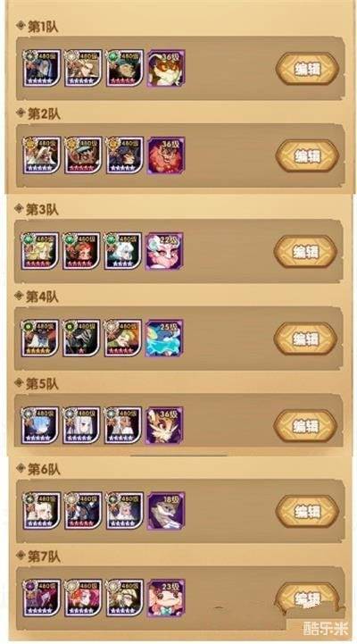Choose the blue-haired first hero in 第5队
357x644 pixels.
[40, 425]
